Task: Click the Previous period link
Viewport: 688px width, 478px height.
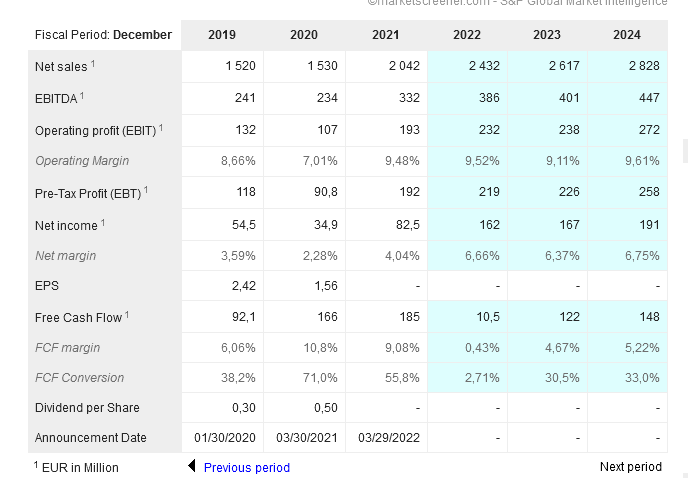Action: 247,467
